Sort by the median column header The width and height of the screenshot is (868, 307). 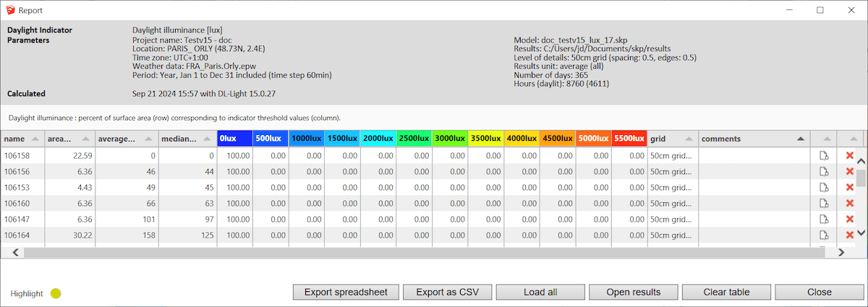[x=187, y=138]
